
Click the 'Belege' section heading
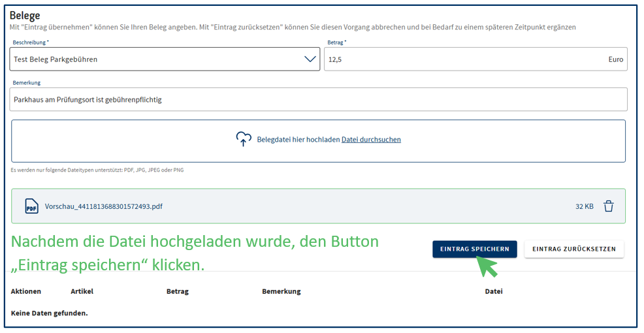pyautogui.click(x=25, y=16)
